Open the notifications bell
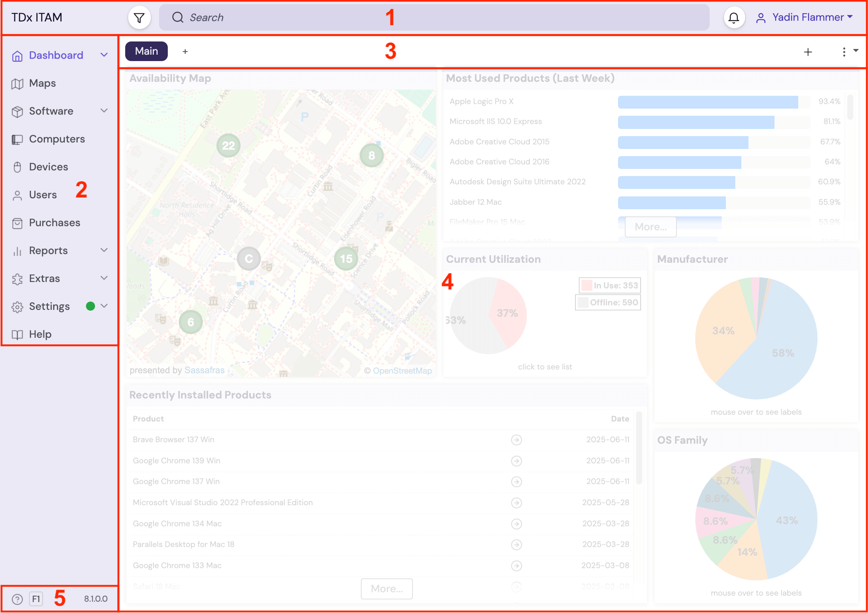 [733, 17]
